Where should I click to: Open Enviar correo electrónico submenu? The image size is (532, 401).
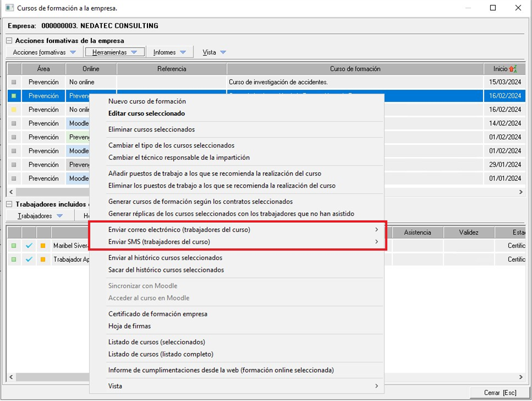(x=179, y=229)
